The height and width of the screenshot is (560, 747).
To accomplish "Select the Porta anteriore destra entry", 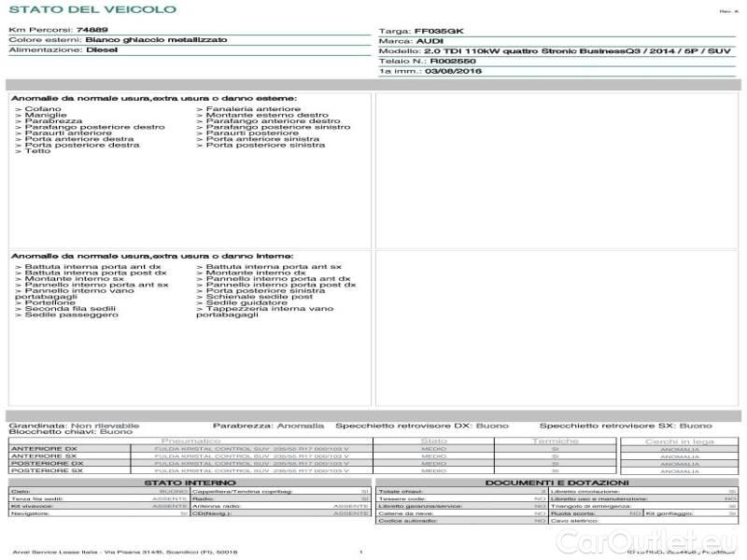I will coord(75,139).
